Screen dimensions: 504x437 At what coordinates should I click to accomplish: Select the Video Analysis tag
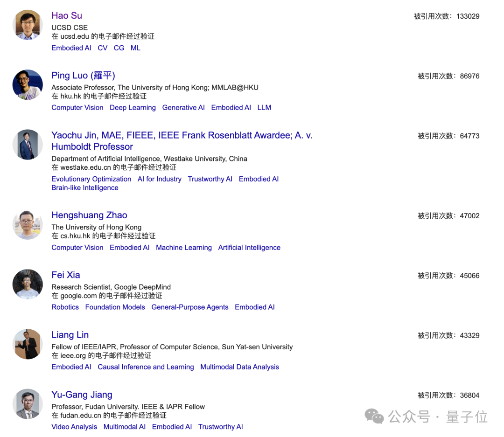click(x=74, y=427)
